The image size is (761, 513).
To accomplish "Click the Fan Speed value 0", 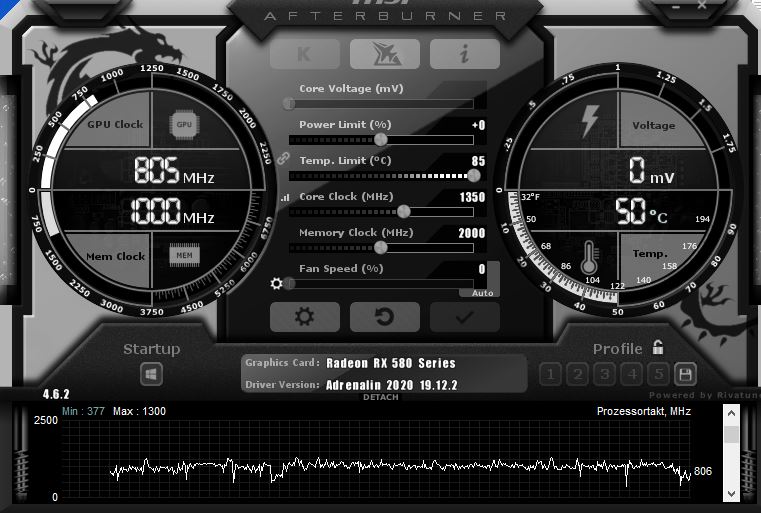I will (481, 269).
